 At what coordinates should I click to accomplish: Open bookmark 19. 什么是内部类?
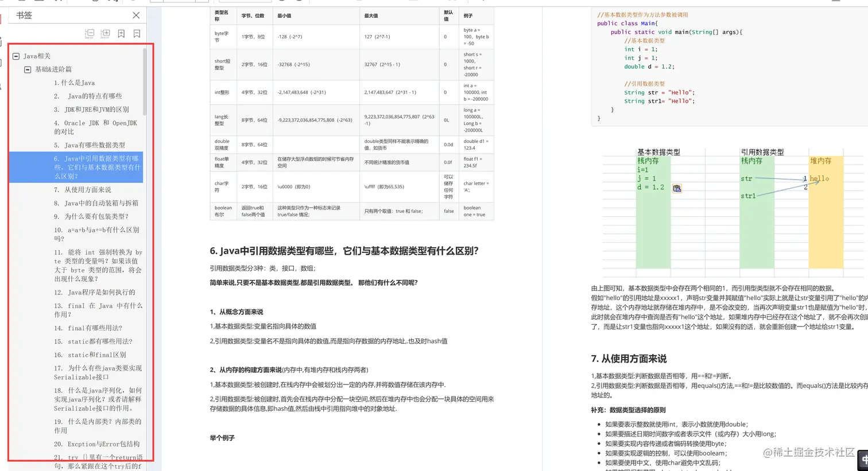pos(98,426)
